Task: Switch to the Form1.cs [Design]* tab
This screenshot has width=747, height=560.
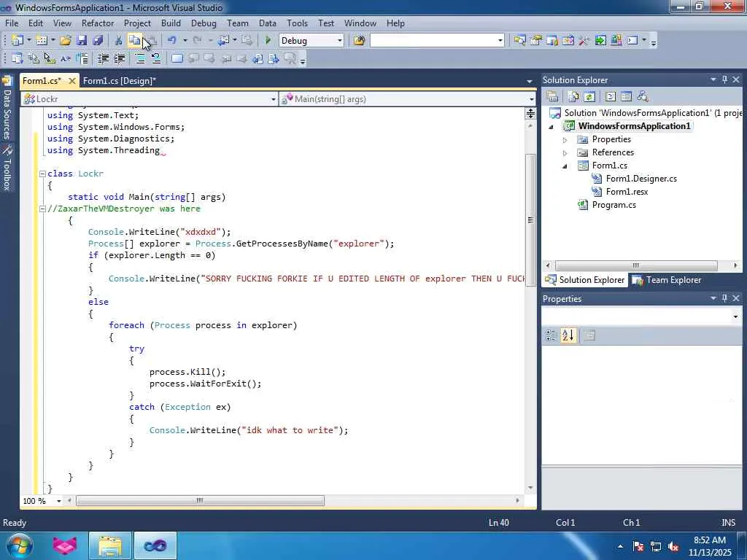Action: pos(120,80)
